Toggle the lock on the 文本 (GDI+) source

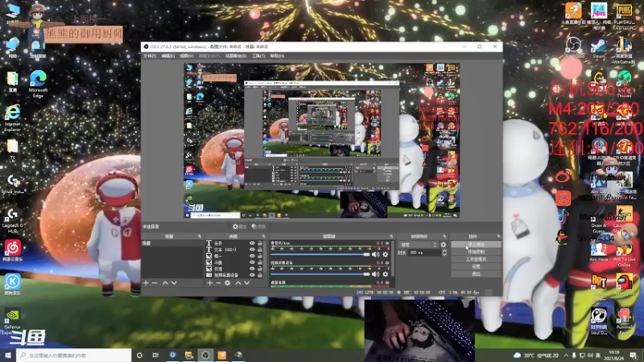[259, 249]
